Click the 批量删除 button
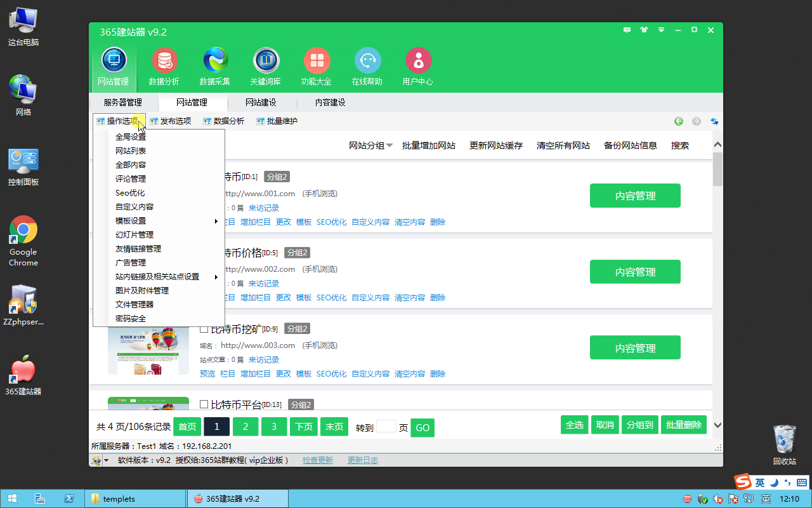Viewport: 812px width, 508px height. click(684, 425)
